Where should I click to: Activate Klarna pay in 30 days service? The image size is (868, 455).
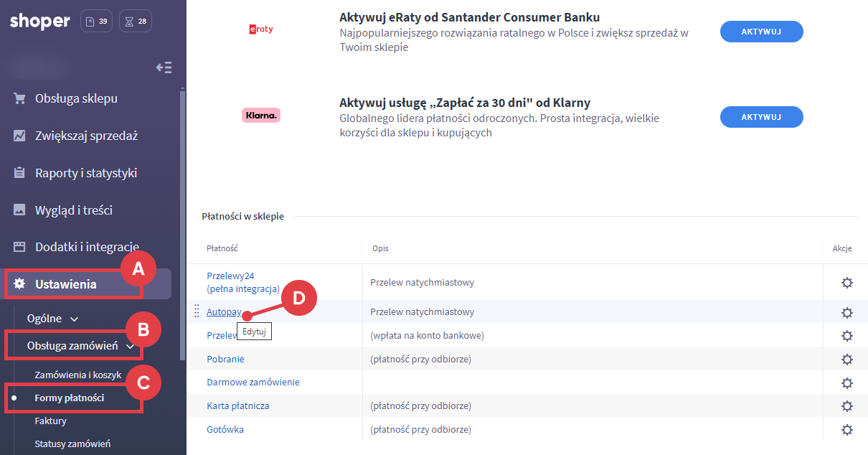click(761, 117)
